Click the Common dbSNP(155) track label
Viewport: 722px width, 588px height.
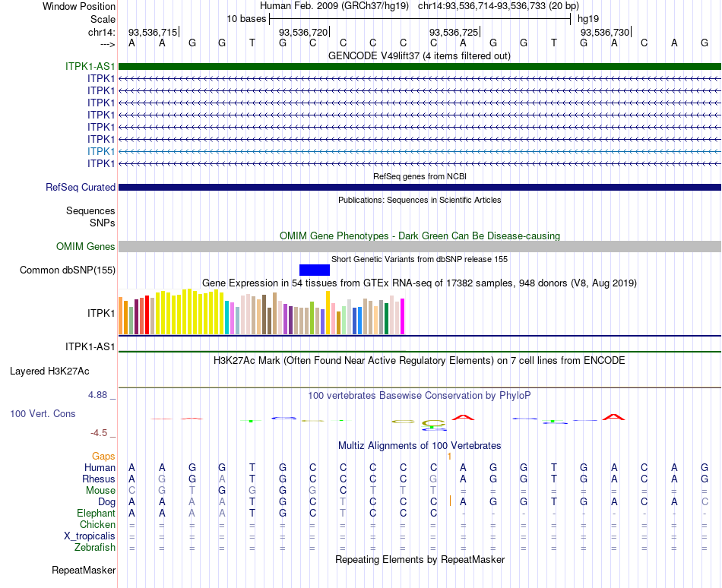tap(67, 270)
